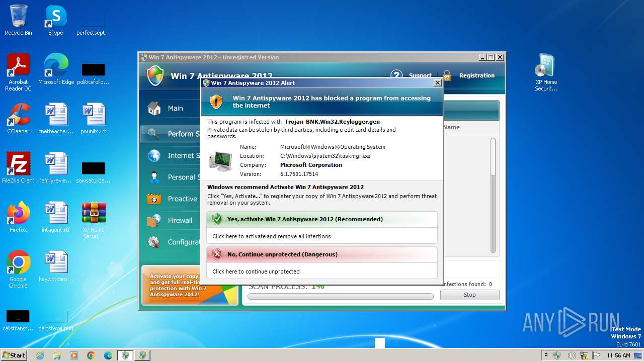Click Yes, activate Win 7 Antispyware 2012
This screenshot has width=644, height=362.
point(322,219)
